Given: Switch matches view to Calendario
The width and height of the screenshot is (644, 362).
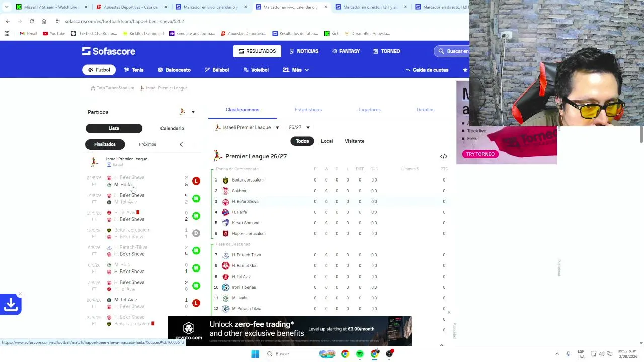Looking at the screenshot, I should tap(172, 128).
